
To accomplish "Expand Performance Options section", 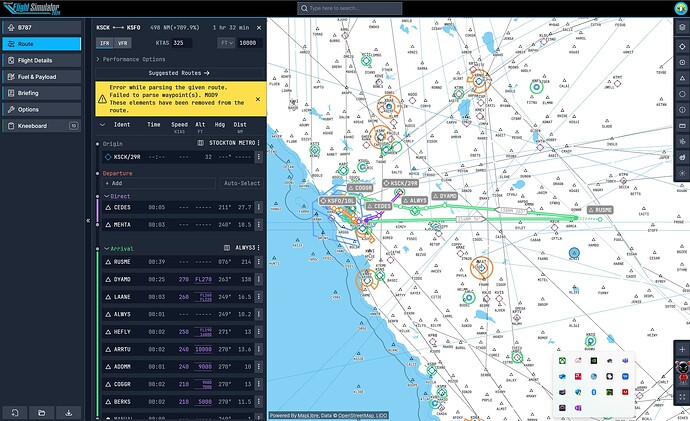I will 131,59.
